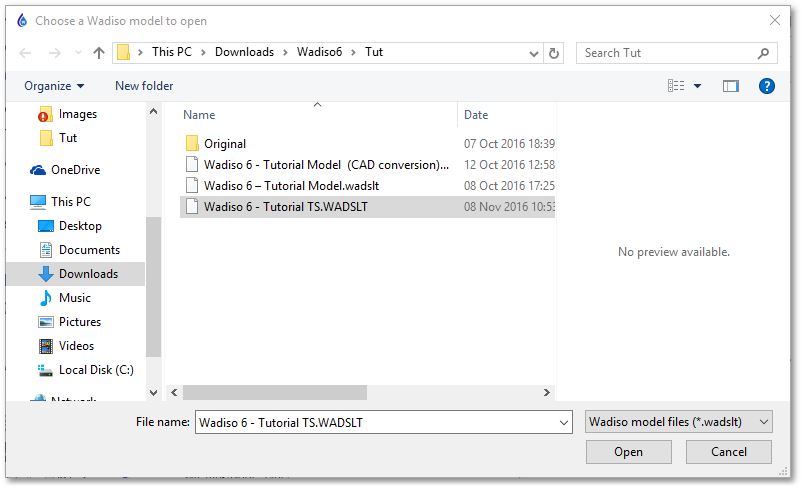The width and height of the screenshot is (802, 489).
Task: Select Tut in the breadcrumb path
Action: (x=374, y=52)
